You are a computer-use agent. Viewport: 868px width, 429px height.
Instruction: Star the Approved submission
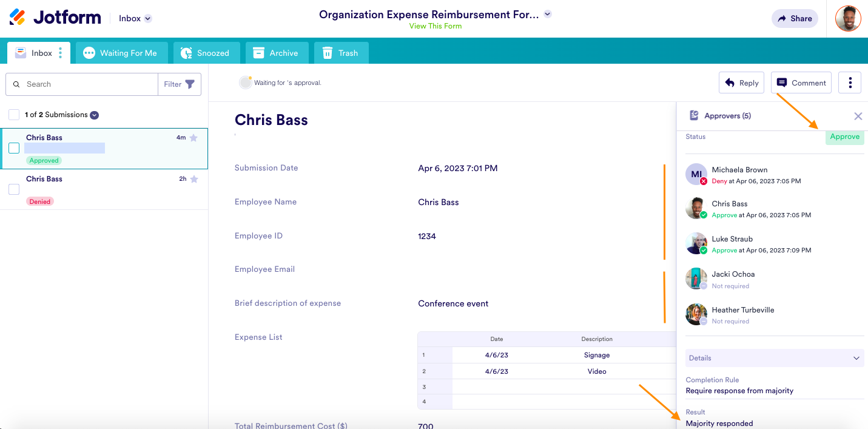point(193,138)
